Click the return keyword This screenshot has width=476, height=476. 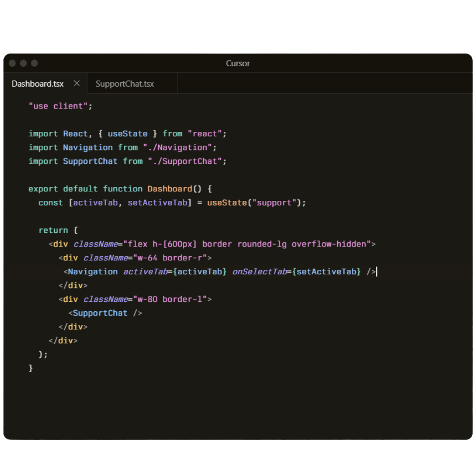[53, 230]
